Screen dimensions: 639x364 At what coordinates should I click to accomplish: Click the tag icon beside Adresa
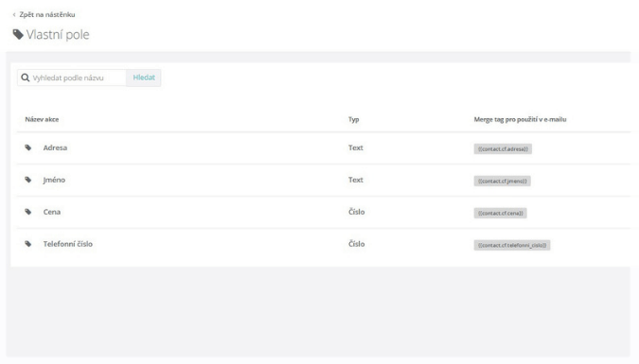(x=28, y=147)
